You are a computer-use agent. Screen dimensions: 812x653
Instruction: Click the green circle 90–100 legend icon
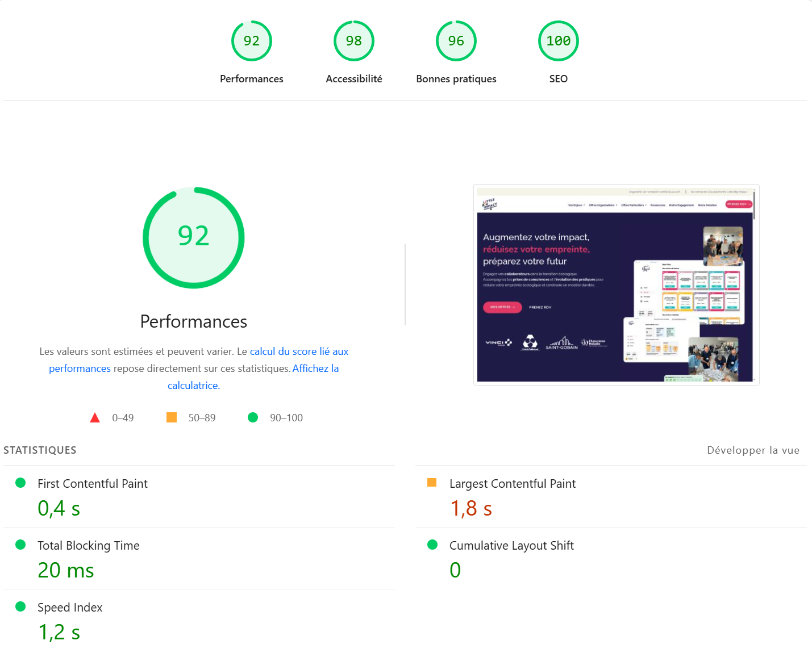pos(253,417)
